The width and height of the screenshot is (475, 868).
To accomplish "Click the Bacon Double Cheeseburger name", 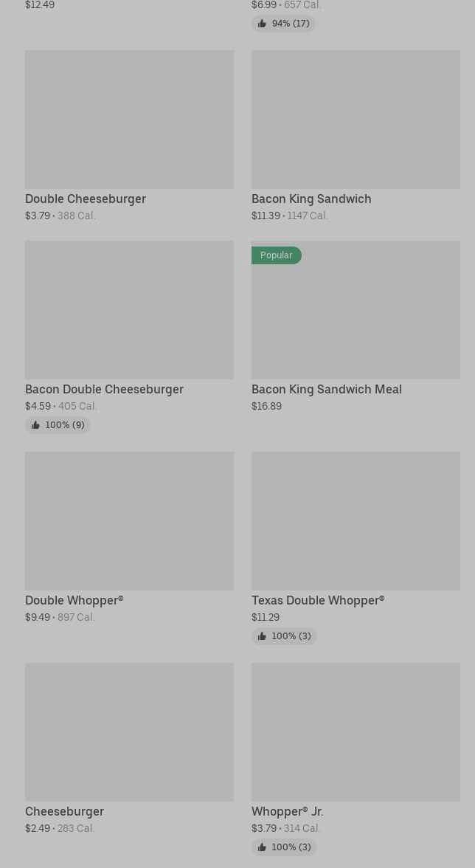I will pyautogui.click(x=104, y=389).
